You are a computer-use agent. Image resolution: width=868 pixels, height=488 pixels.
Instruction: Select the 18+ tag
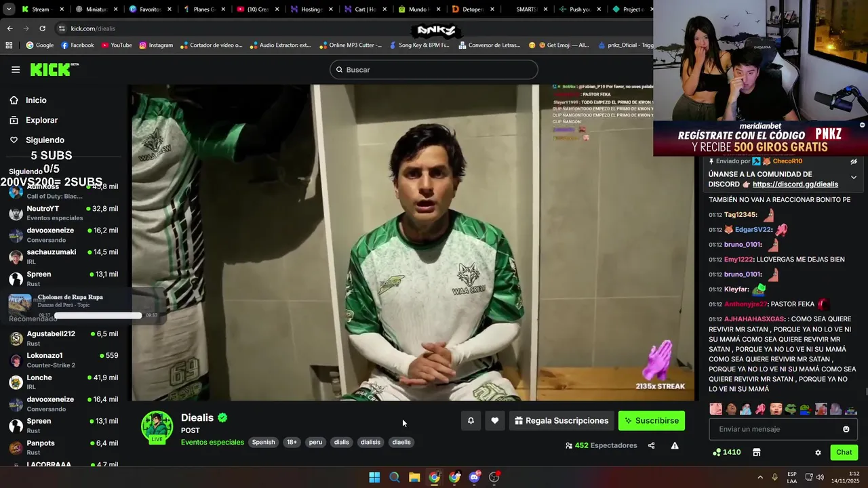pos(292,442)
